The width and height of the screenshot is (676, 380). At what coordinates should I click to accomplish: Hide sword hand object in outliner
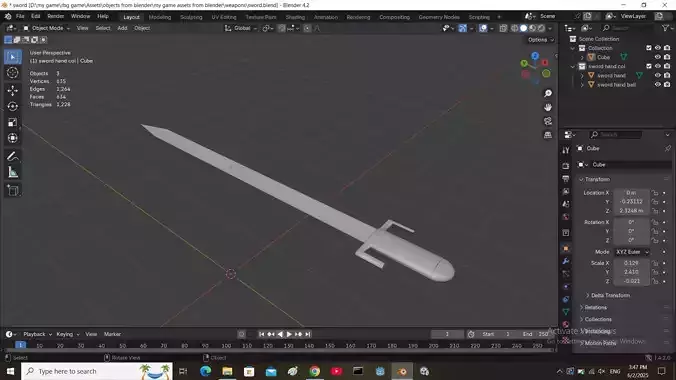tap(657, 75)
